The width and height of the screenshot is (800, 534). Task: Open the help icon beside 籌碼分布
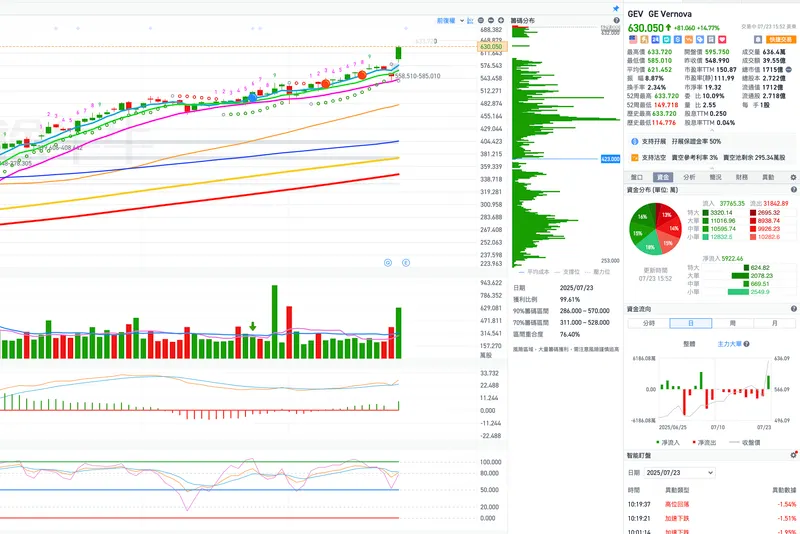(x=616, y=20)
